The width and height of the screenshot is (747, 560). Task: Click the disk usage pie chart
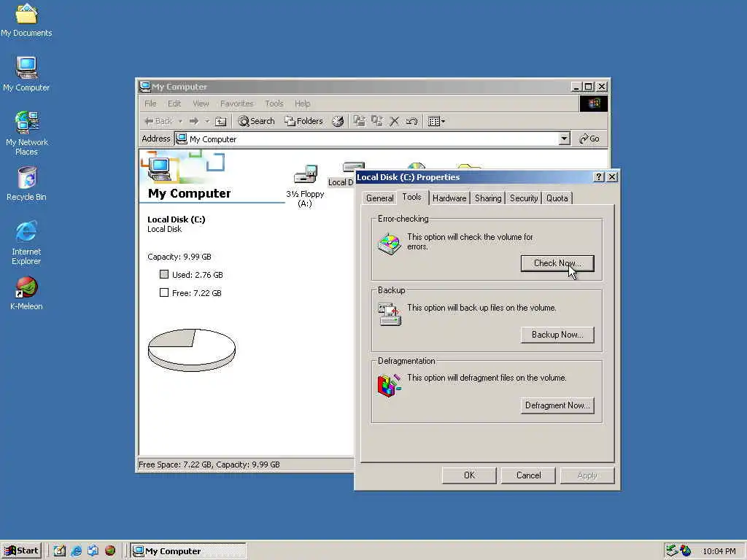[x=192, y=349]
